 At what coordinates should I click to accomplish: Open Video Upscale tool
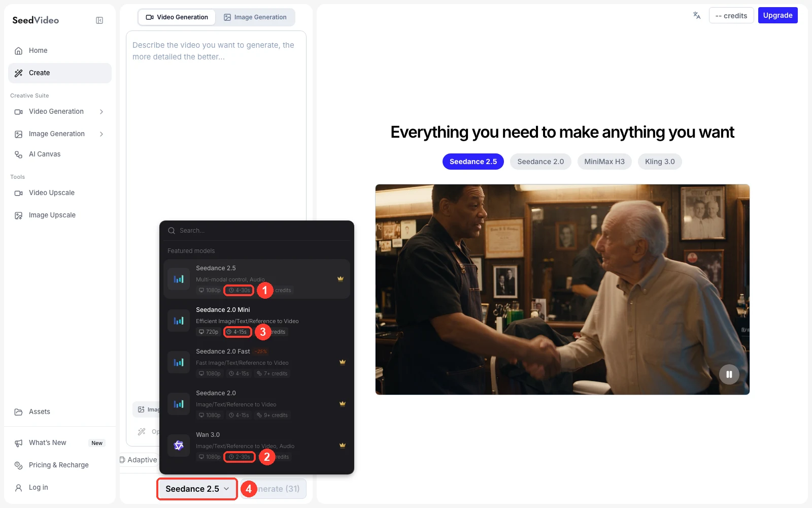(60, 193)
